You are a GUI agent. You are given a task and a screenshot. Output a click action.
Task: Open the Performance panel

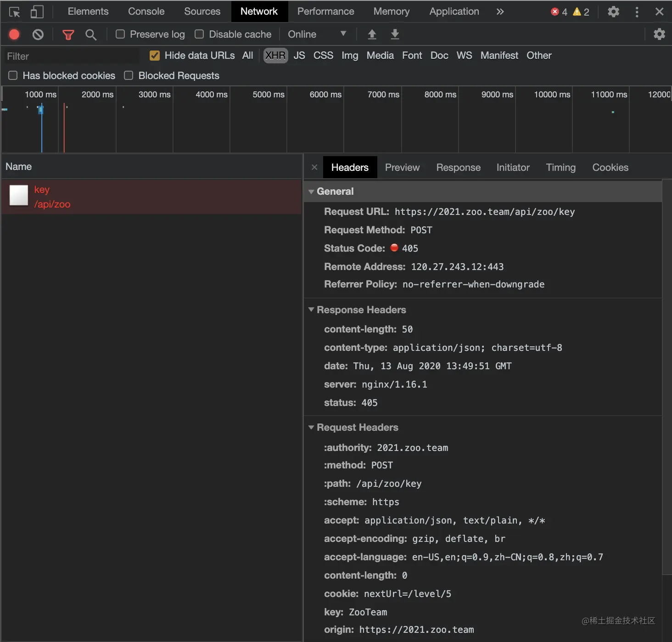[326, 11]
